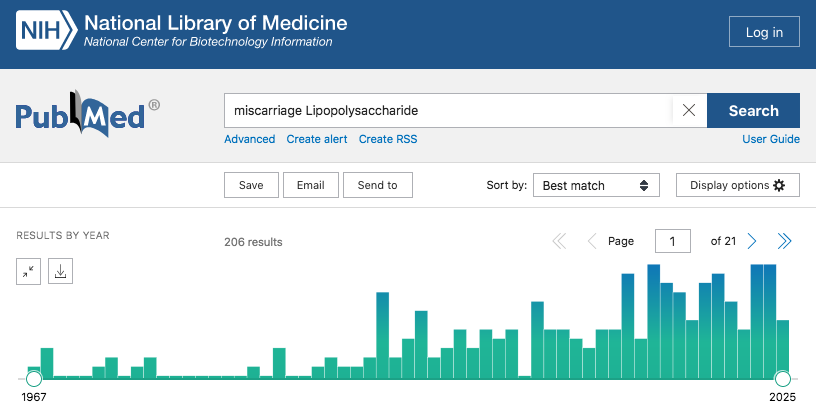Open the Advanced search link

point(250,139)
